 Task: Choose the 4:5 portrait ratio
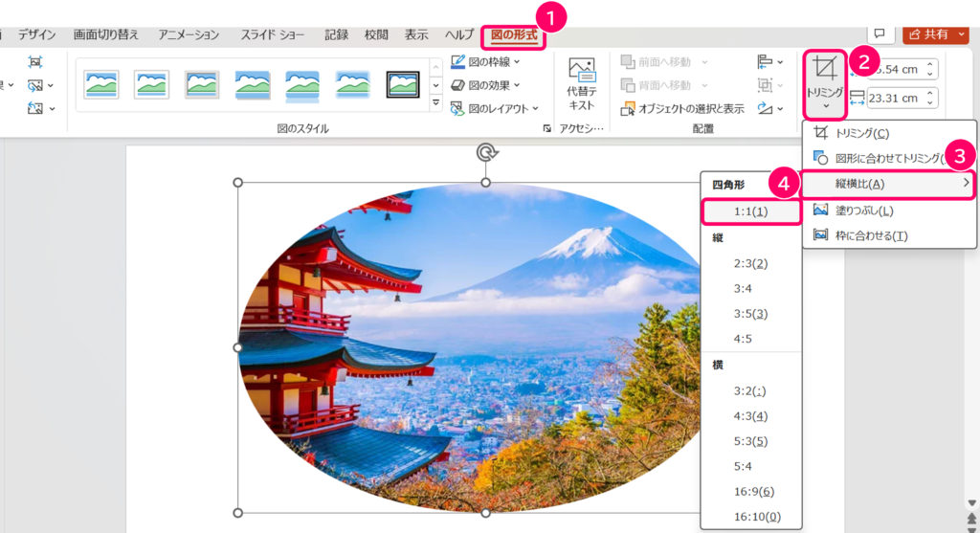(751, 339)
